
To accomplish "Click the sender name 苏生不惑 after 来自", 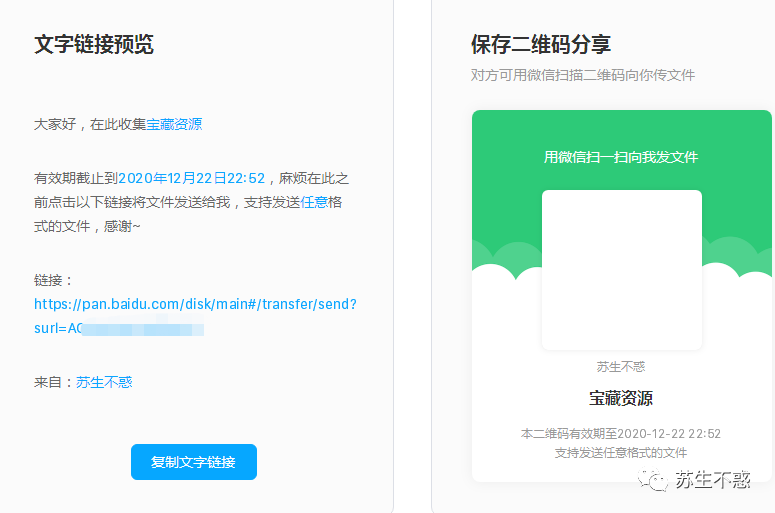I will [104, 382].
